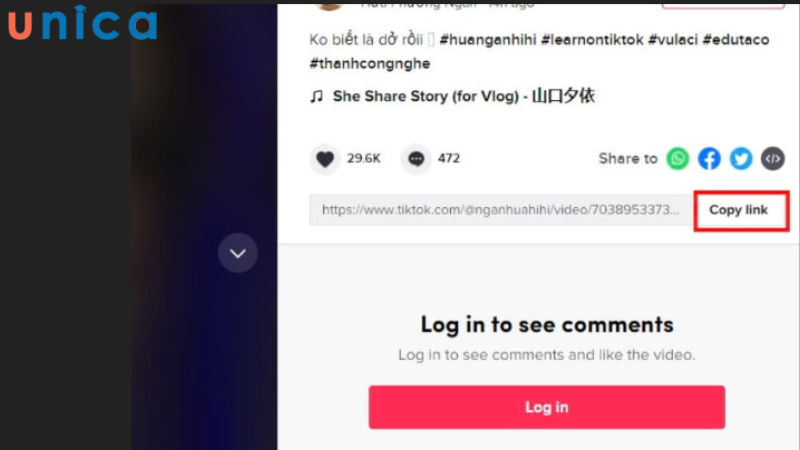Select the TikTok video URL field
This screenshot has width=800, height=450.
(501, 210)
